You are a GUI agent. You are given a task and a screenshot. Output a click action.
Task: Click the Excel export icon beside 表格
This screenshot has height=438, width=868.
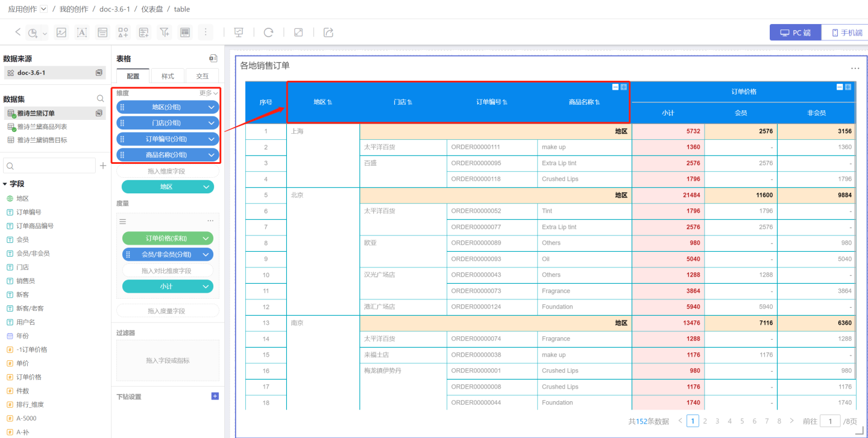[213, 58]
